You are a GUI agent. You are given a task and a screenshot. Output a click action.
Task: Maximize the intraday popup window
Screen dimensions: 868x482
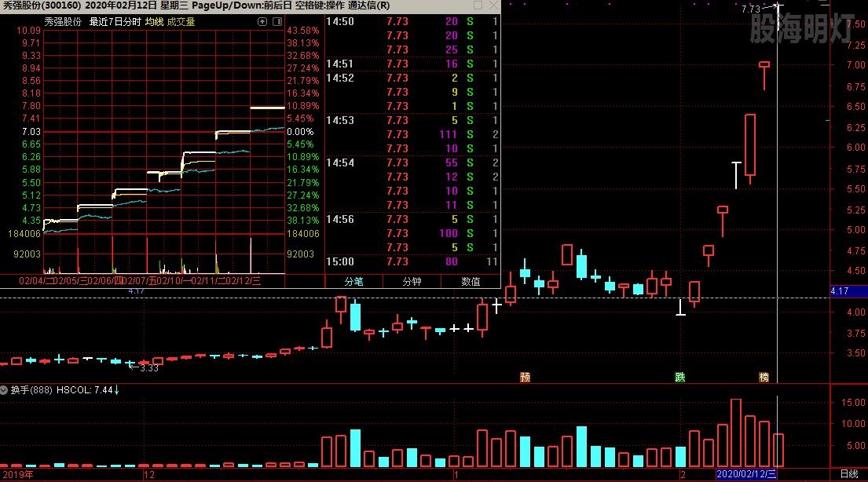click(x=478, y=5)
